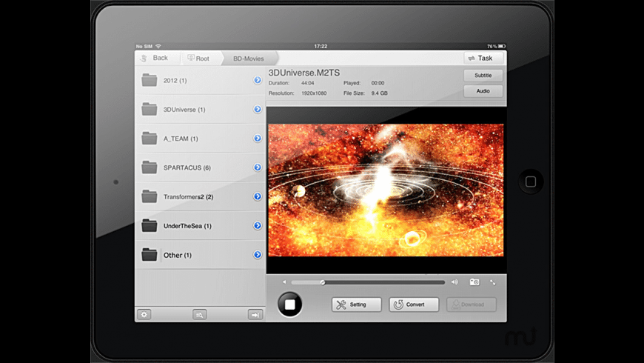The width and height of the screenshot is (644, 363).
Task: Open the 3DUniverse folder disclosure arrow
Action: 258,109
